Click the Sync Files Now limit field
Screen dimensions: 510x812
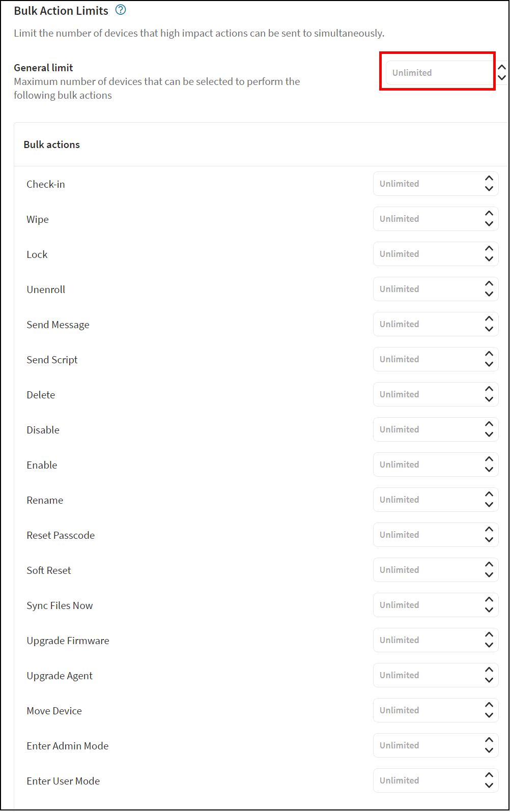tap(428, 605)
